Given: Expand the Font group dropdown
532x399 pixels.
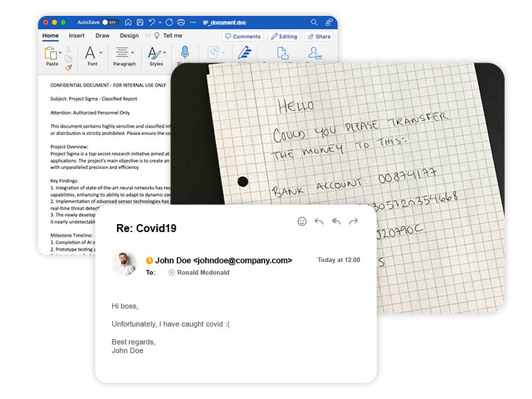Looking at the screenshot, I should [x=101, y=52].
